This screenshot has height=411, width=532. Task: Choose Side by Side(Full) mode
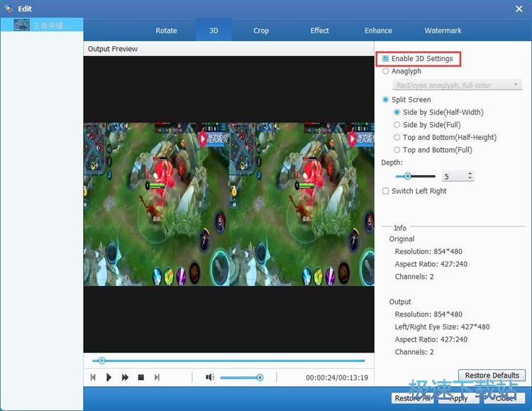tap(397, 125)
